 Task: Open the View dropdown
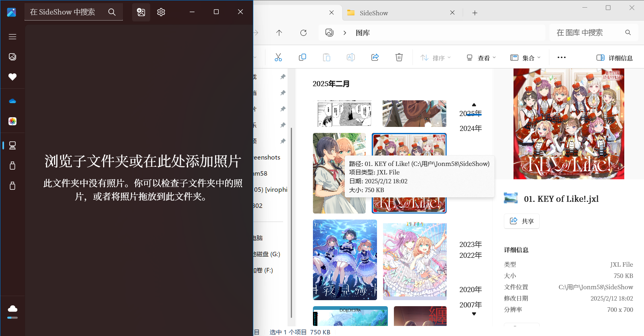tap(481, 58)
